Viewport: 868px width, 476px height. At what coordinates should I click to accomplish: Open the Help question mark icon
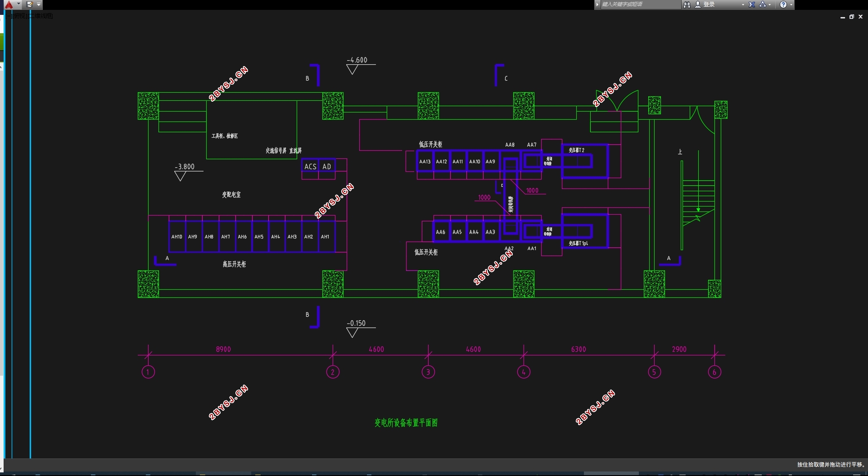(783, 4)
